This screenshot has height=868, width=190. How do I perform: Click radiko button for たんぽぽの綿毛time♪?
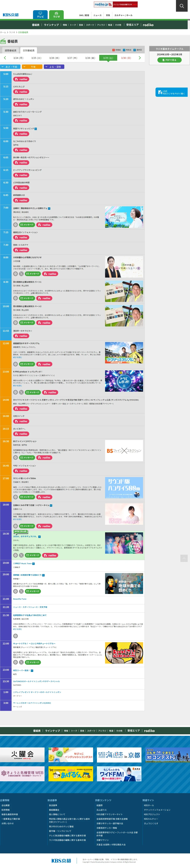pos(21,79)
